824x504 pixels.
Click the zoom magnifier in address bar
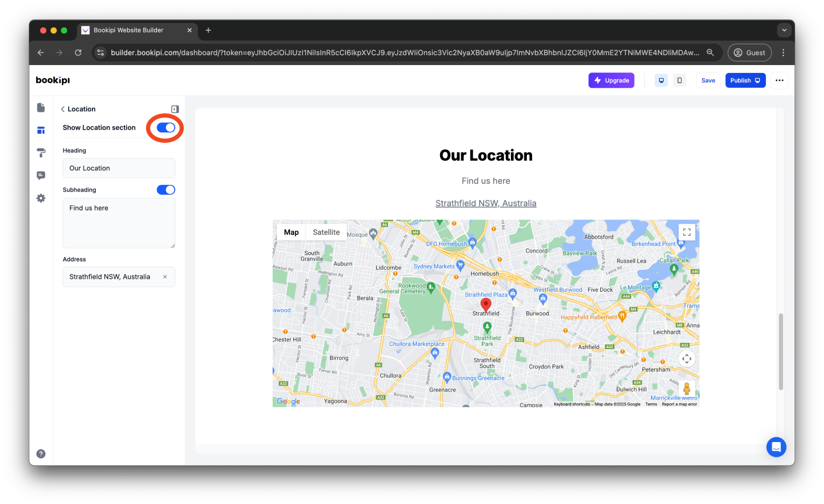(x=710, y=52)
